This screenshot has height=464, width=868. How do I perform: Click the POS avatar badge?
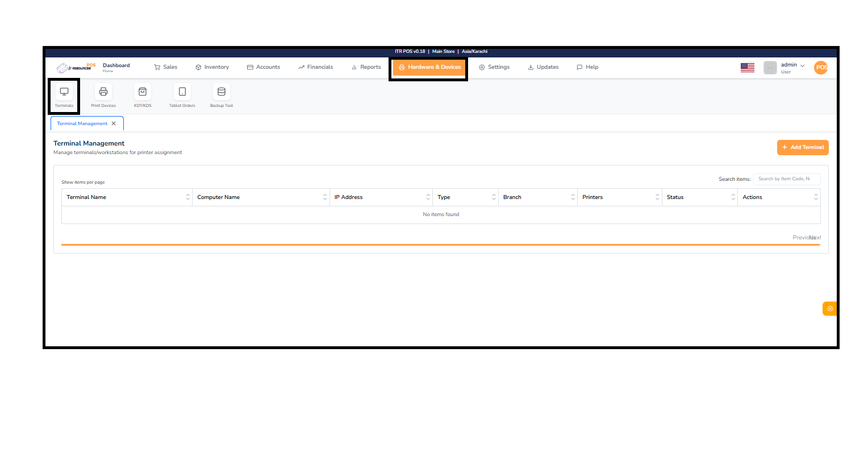pos(820,67)
